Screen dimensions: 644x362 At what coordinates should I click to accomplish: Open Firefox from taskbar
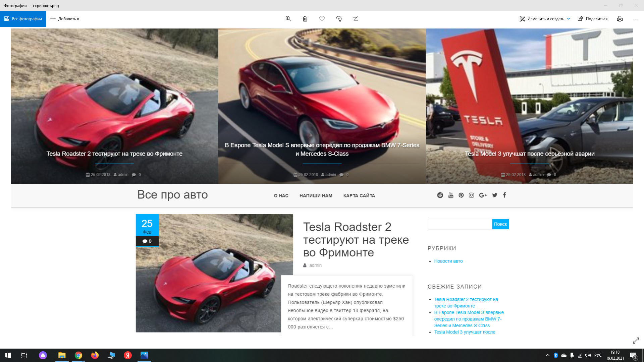pyautogui.click(x=95, y=355)
